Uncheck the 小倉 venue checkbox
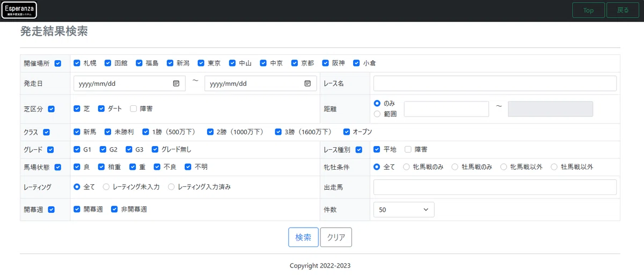Viewport: 644px width, 275px height. 356,63
